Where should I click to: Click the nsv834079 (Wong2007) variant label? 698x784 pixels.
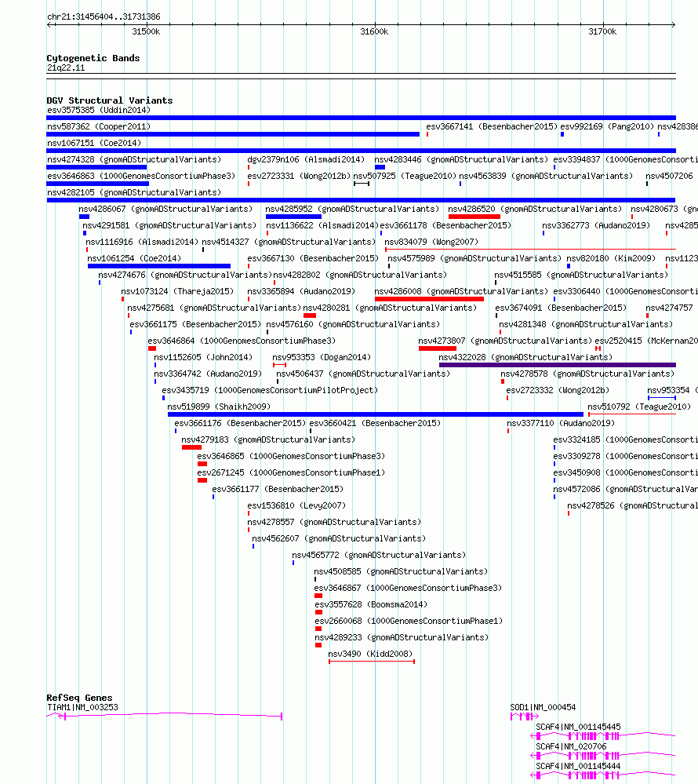click(431, 242)
